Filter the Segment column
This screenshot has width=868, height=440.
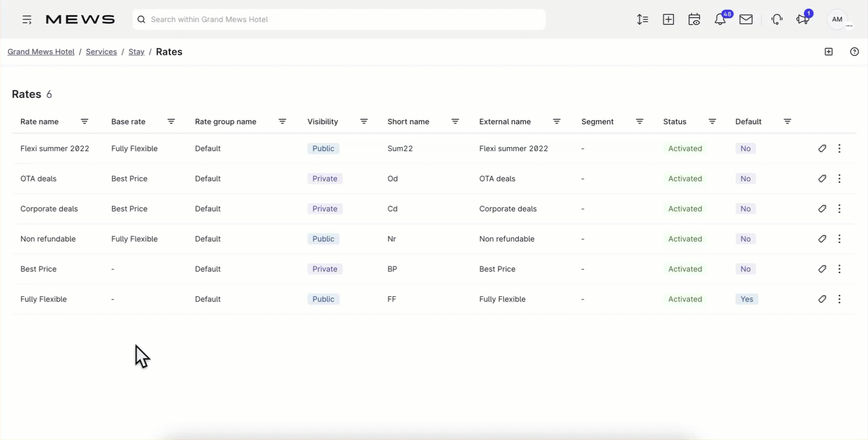[640, 122]
